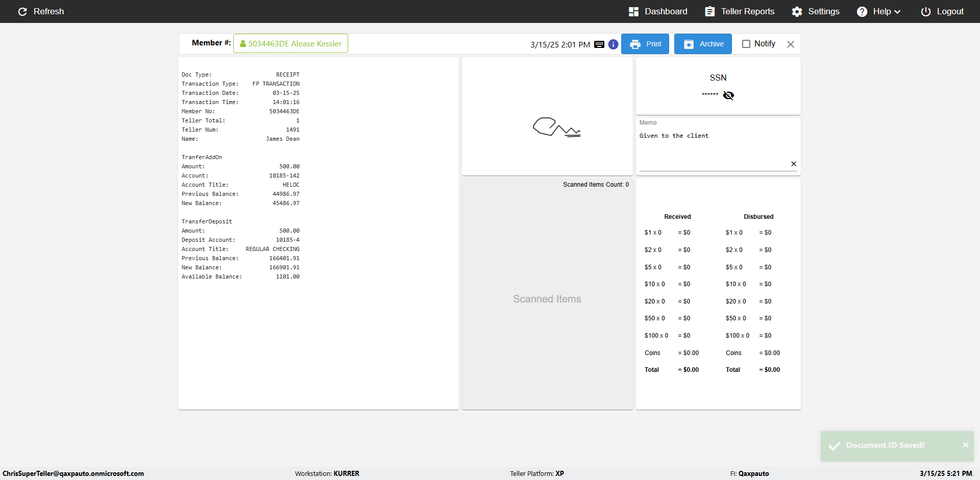Screen dimensions: 980x480
Task: Click the Received Coins amount
Action: coord(689,353)
